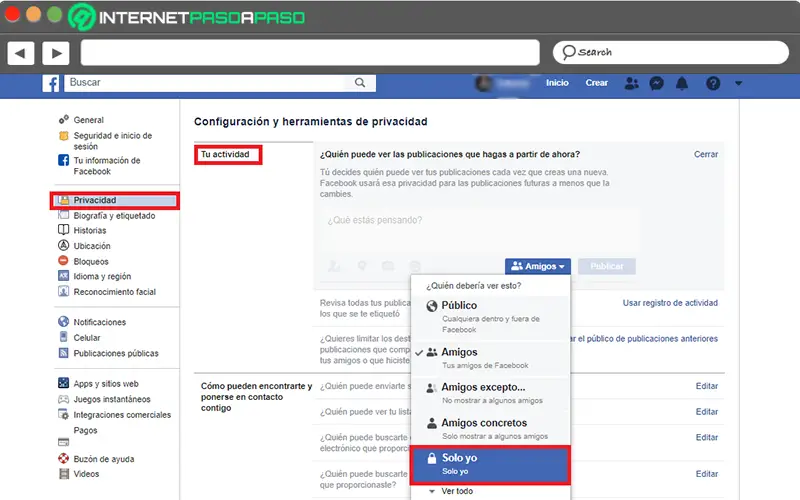800x500 pixels.
Task: Click the Reconocimiento facial icon
Action: coord(63,291)
